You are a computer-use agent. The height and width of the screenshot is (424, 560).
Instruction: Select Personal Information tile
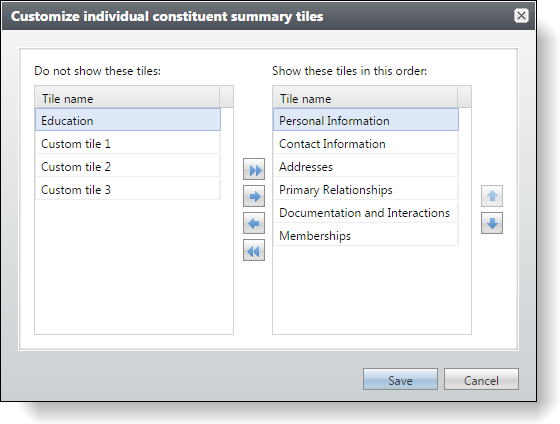(x=366, y=120)
